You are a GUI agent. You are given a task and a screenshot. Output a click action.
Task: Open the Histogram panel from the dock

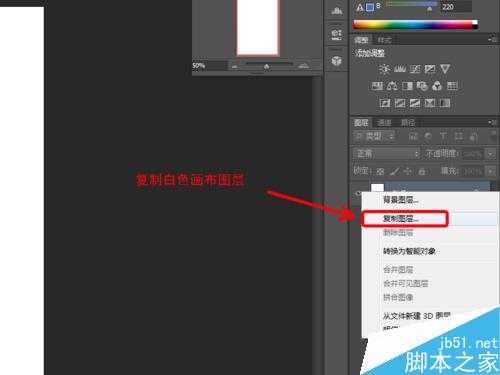coord(337,11)
